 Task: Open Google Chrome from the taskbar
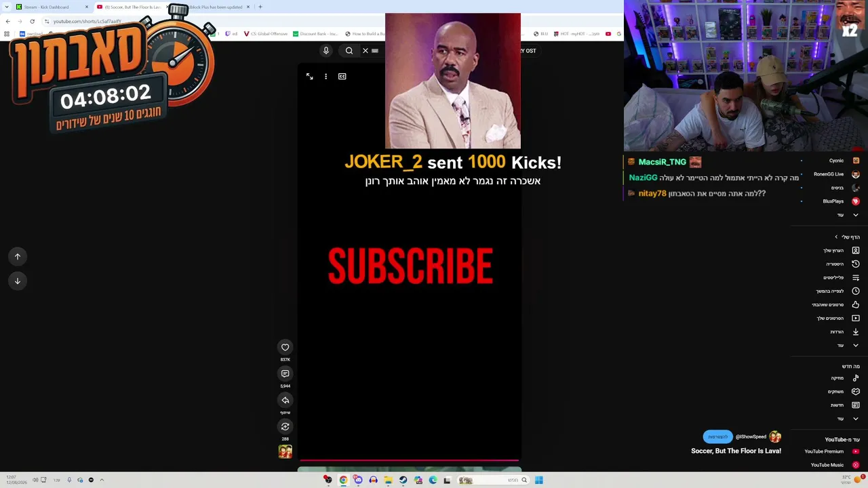click(x=343, y=480)
